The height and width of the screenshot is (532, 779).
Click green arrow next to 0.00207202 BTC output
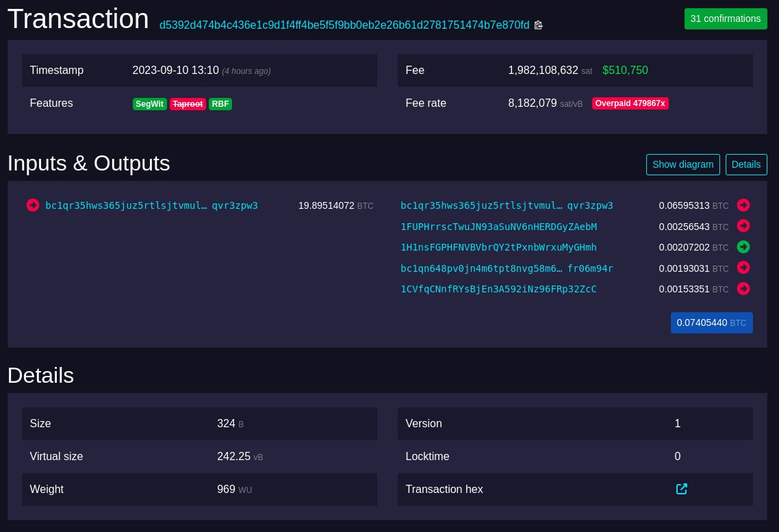(743, 246)
